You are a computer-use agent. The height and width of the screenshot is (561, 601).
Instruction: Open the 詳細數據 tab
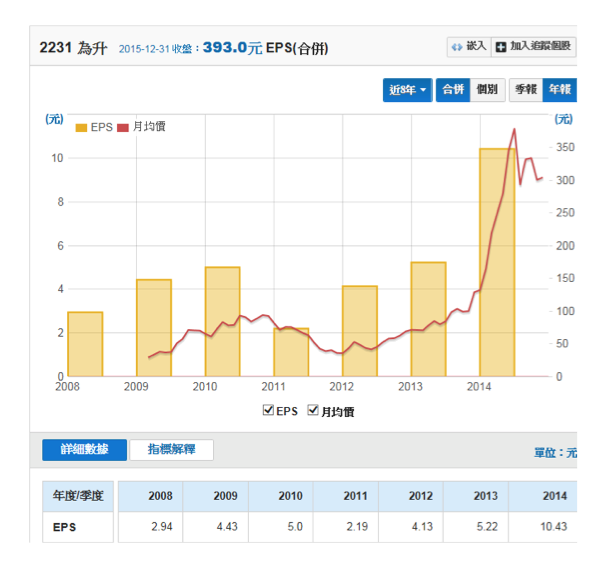[84, 450]
